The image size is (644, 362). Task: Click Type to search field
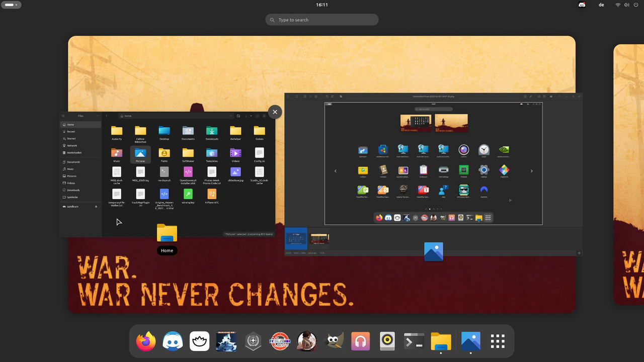(x=322, y=20)
